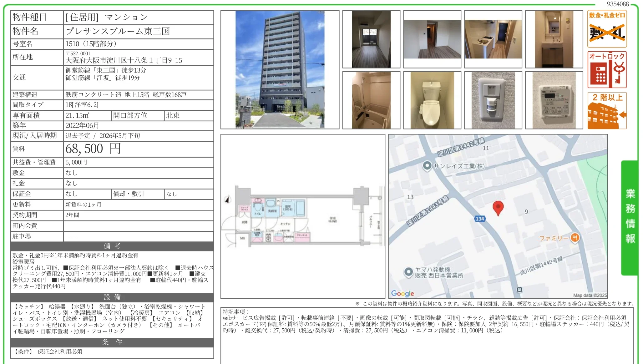Screen dimensions: 643x364
Task: Open the bathroom bathtub photo thumbnail
Action: [x=371, y=100]
